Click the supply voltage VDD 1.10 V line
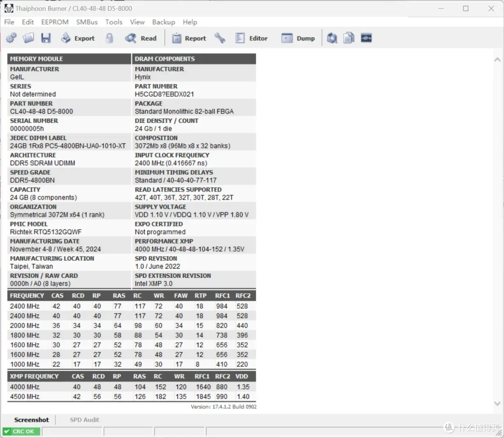 [192, 215]
